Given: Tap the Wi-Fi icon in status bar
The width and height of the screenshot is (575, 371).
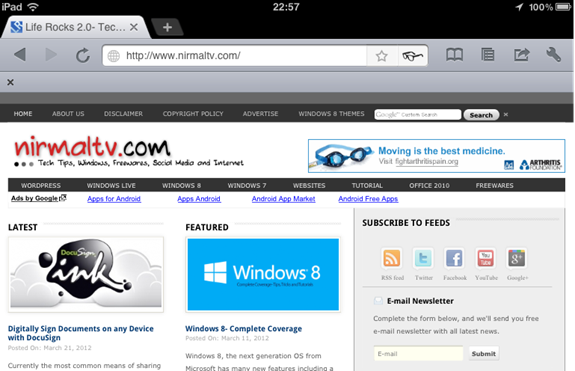Looking at the screenshot, I should (33, 7).
